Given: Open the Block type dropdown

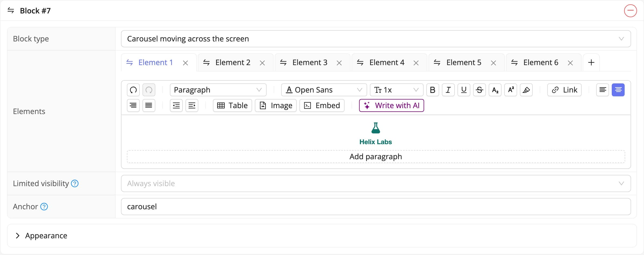Looking at the screenshot, I should click(376, 39).
